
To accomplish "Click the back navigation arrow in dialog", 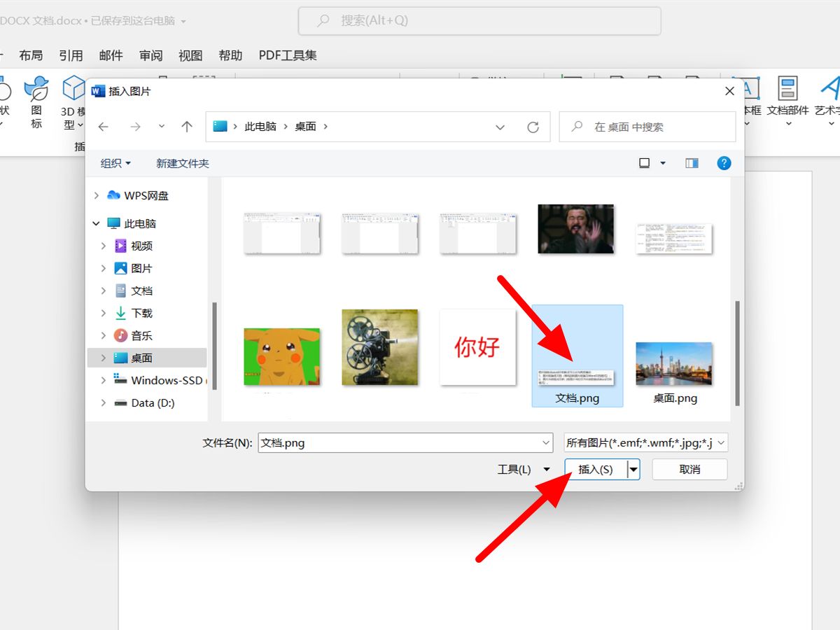I will click(104, 127).
